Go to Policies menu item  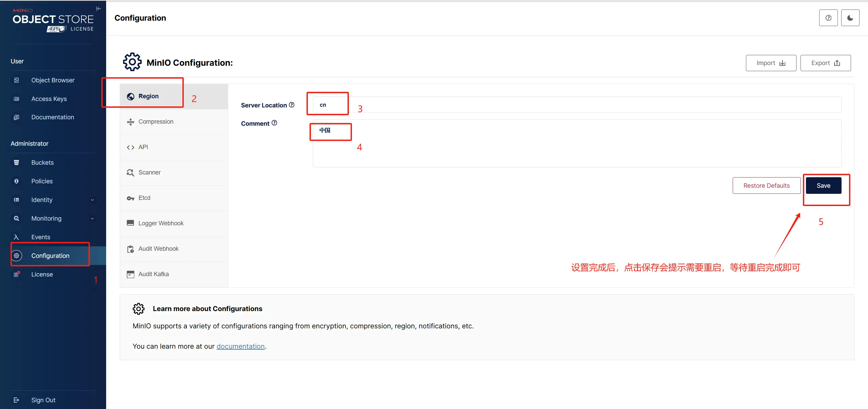(53, 181)
